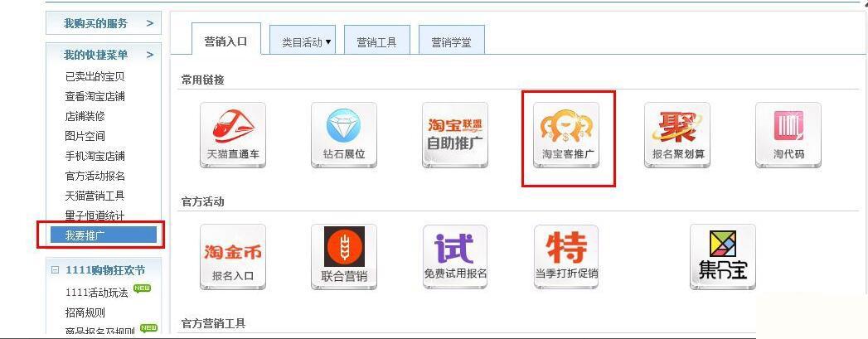Collapse the 1111购物狂欢节 section
Screen dimensions: 868x339
pos(55,270)
